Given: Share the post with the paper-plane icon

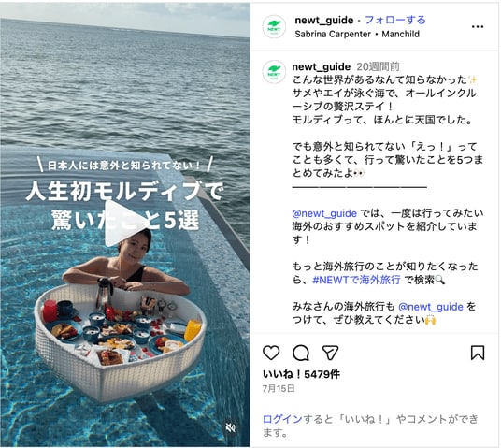Looking at the screenshot, I should (330, 353).
